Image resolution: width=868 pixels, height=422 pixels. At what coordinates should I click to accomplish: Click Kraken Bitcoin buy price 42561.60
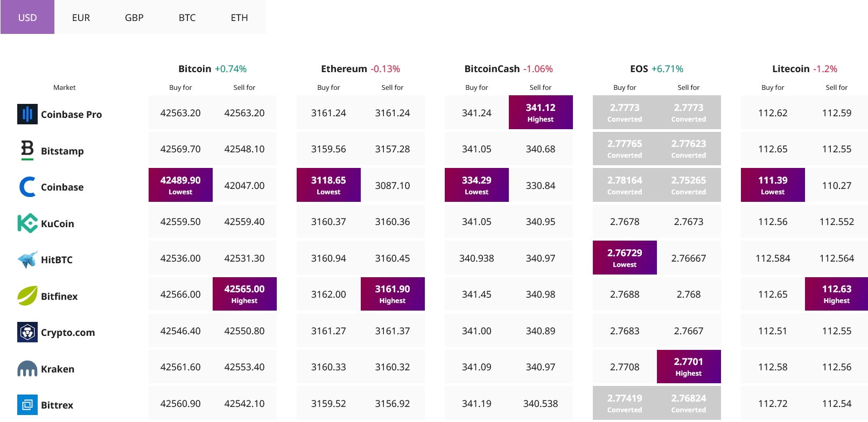[180, 367]
